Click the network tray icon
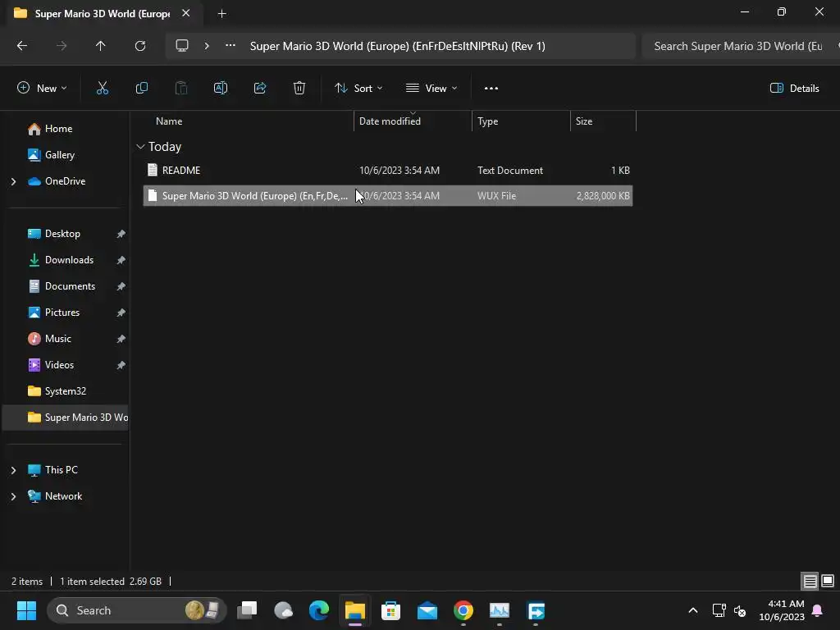The height and width of the screenshot is (630, 840). point(719,610)
